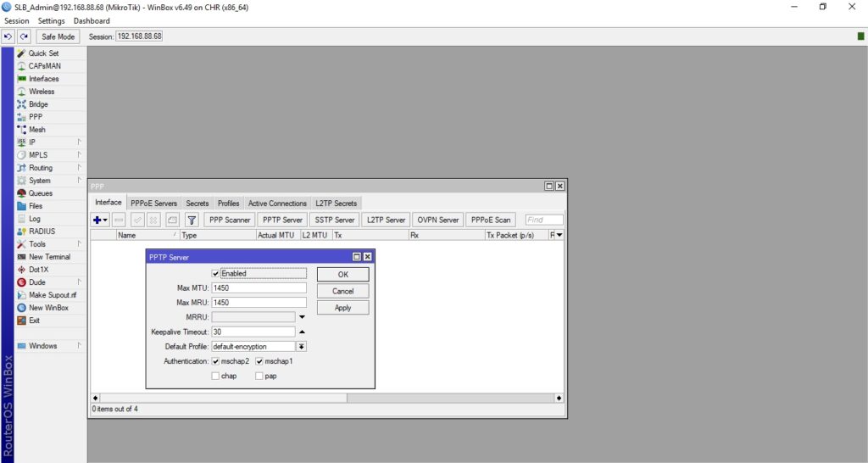Image resolution: width=868 pixels, height=463 pixels.
Task: Open the L2TP Server settings
Action: click(x=387, y=220)
